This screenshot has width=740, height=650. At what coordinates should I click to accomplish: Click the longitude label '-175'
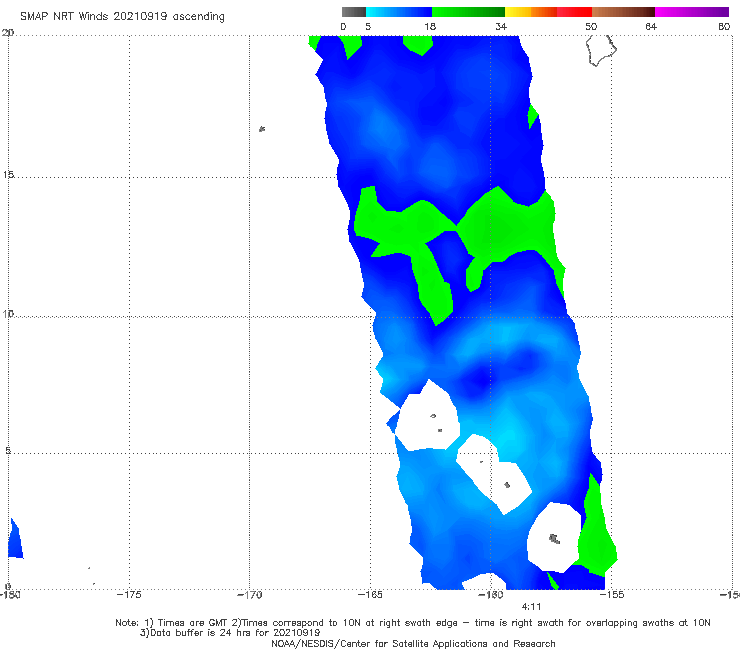click(x=129, y=595)
